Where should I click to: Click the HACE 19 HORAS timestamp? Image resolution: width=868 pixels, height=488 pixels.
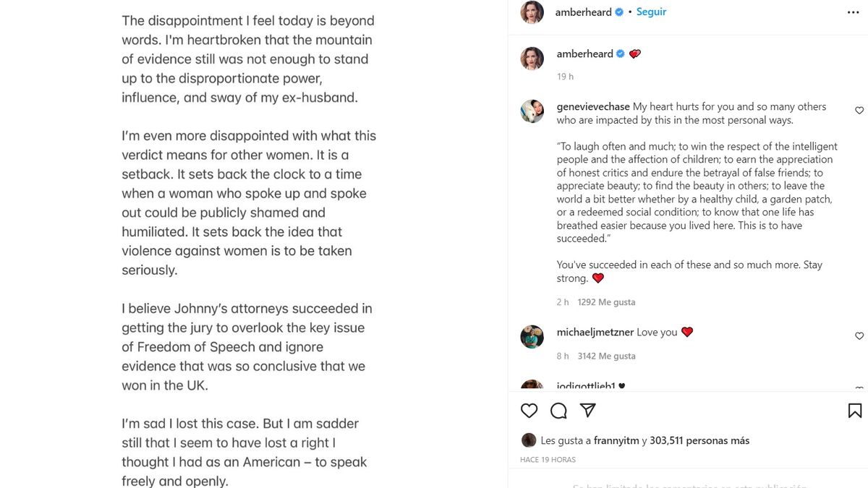(x=548, y=460)
